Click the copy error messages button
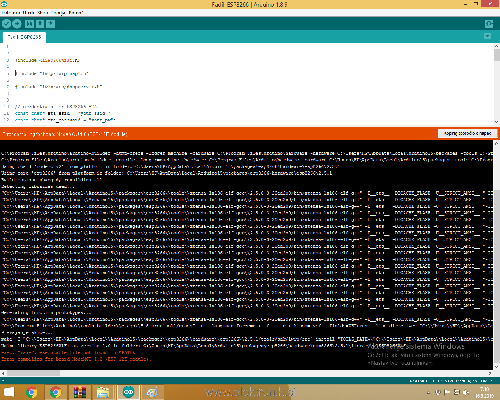500x400 pixels. 468,133
